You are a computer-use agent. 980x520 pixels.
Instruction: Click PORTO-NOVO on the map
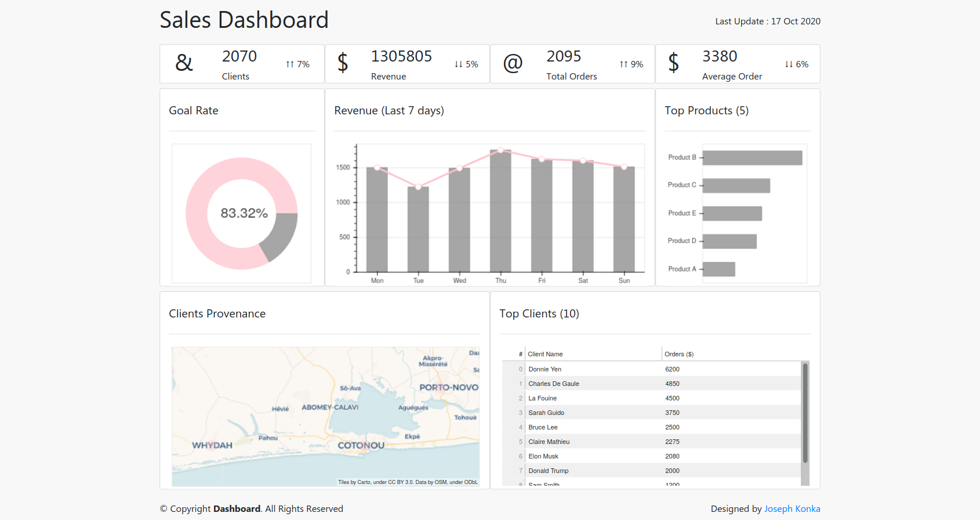[449, 388]
